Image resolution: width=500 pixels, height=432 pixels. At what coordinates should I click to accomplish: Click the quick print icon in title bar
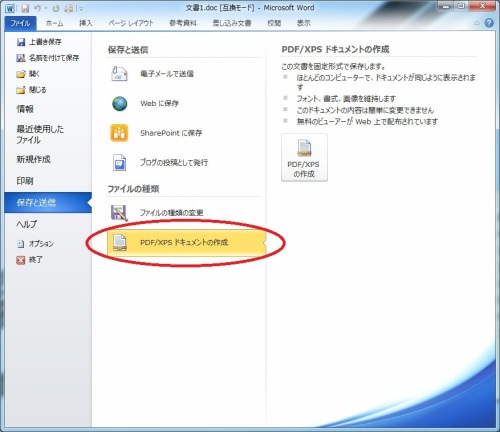click(x=69, y=8)
